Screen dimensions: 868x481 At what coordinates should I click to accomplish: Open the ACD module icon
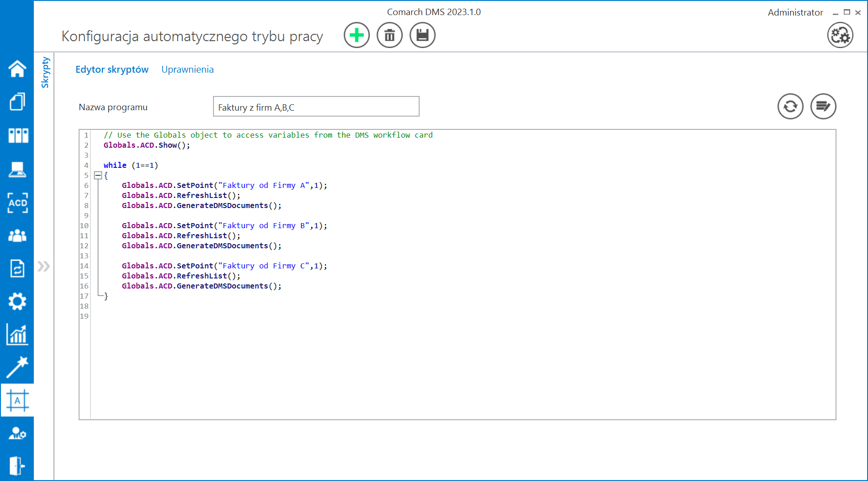click(18, 203)
